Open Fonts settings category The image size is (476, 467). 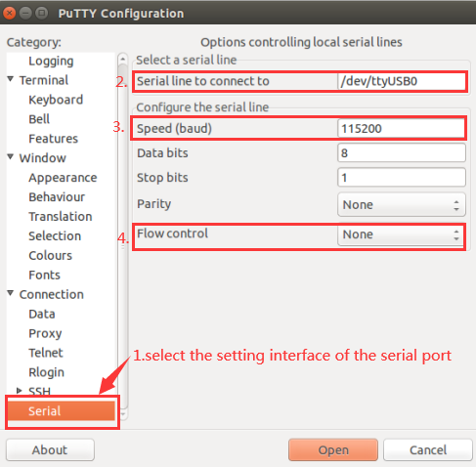point(45,276)
